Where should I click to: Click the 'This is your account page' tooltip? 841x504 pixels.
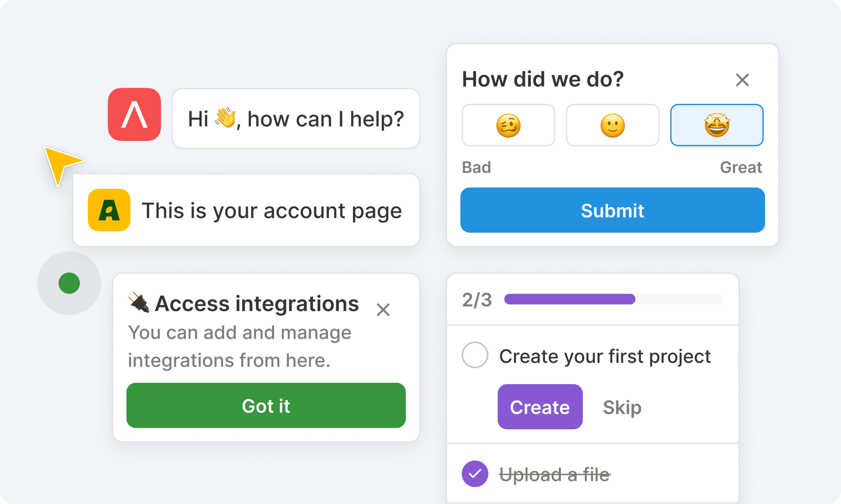coord(271,210)
